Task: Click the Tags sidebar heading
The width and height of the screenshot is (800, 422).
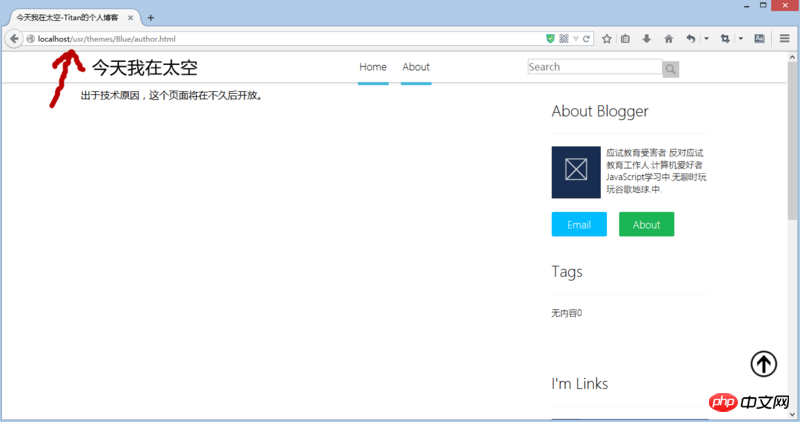Action: coord(567,272)
